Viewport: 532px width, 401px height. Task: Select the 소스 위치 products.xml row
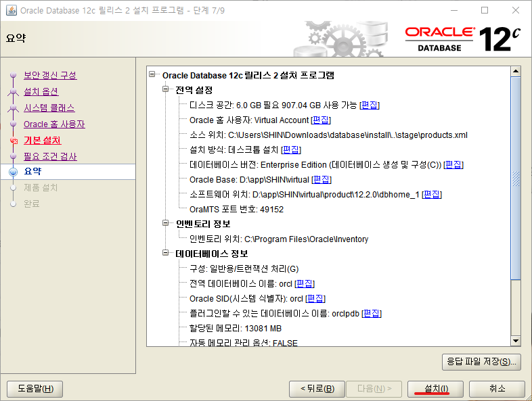coord(328,135)
